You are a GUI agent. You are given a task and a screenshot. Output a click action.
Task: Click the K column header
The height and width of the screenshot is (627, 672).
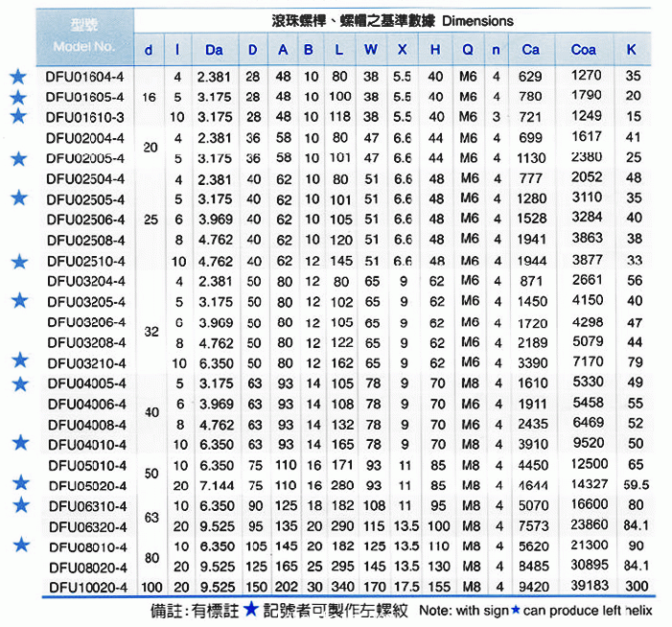click(631, 50)
